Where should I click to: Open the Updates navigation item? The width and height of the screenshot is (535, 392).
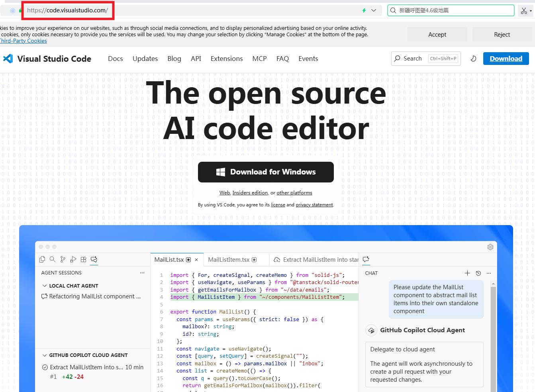tap(145, 59)
